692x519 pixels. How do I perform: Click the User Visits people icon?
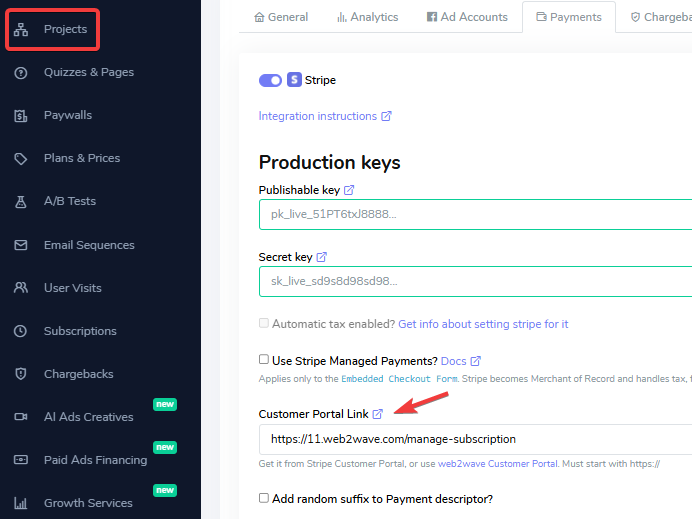click(x=21, y=288)
